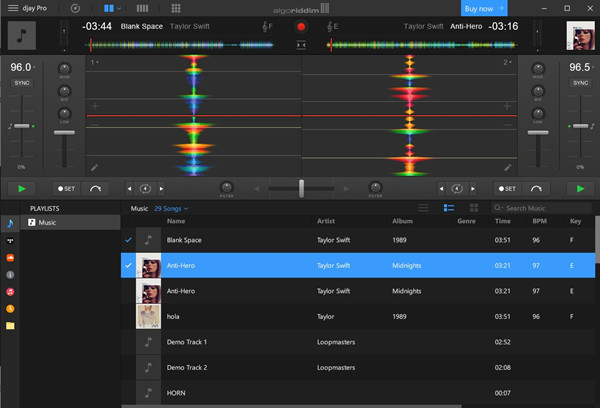Open the SoundCloud source tab
The height and width of the screenshot is (408, 600).
10,258
